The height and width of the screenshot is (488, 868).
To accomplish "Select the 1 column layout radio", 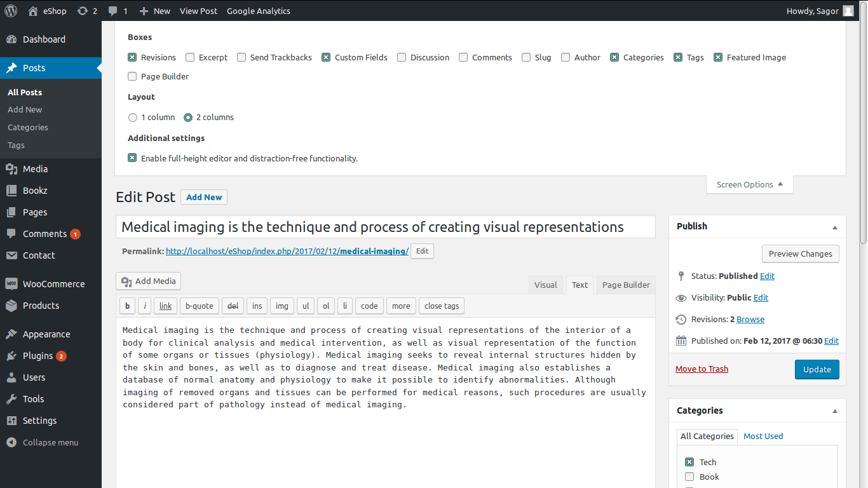I will [x=133, y=118].
